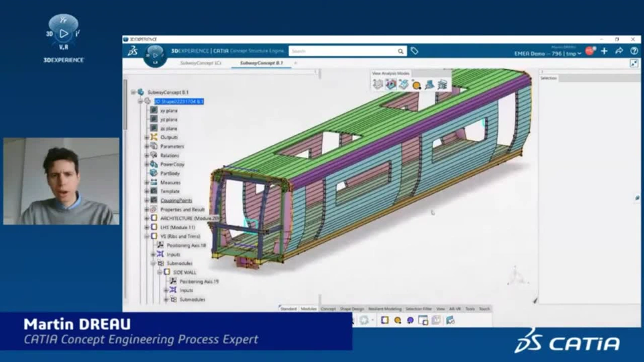Click the purple circle tool in bottom toolbar
Screen dimensions: 644x362
[411, 320]
